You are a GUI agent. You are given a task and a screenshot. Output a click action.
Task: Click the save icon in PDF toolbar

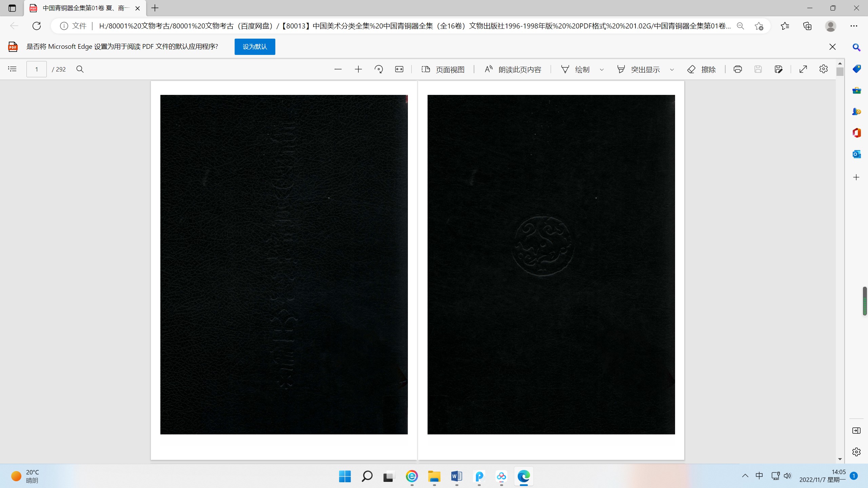758,69
